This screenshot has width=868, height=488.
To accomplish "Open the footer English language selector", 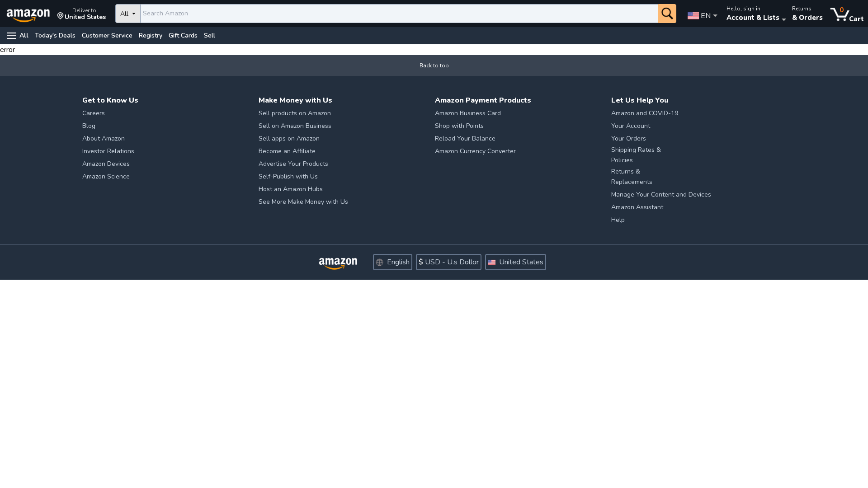I will tap(392, 262).
